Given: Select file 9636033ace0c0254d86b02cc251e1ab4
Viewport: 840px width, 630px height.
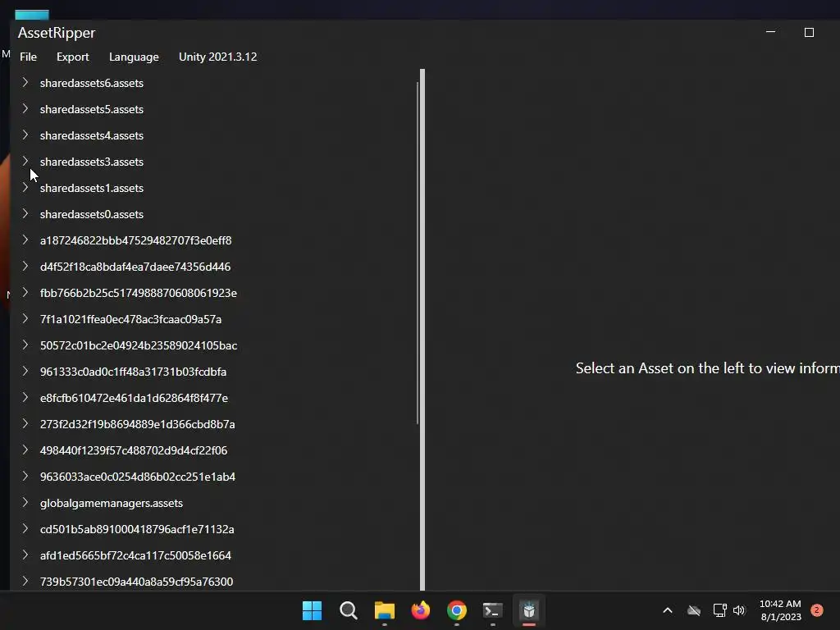Looking at the screenshot, I should coord(138,477).
